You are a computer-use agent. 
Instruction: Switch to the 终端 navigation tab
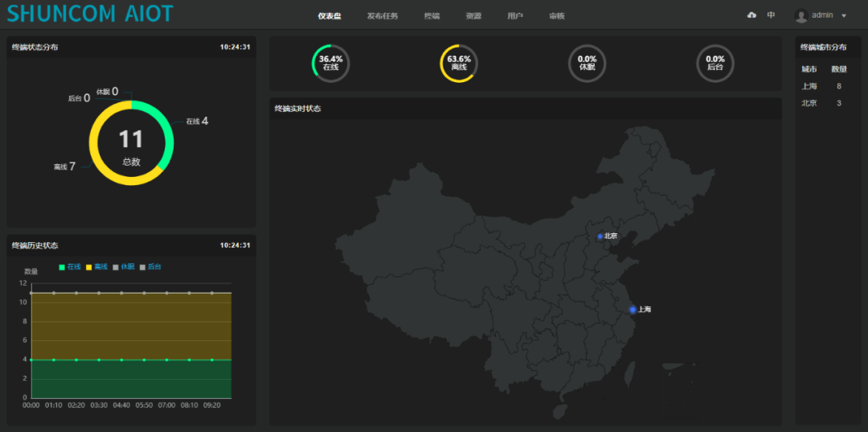click(432, 16)
